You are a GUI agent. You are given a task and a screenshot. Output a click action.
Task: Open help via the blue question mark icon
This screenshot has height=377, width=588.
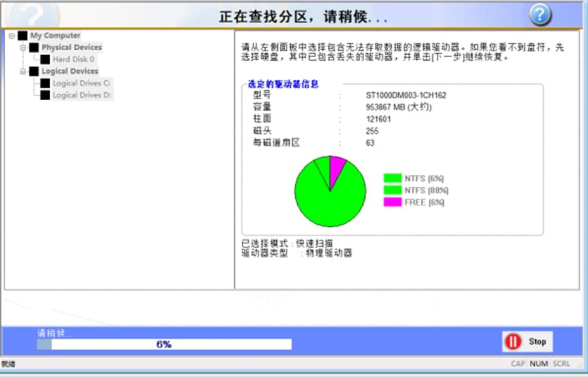[x=540, y=14]
